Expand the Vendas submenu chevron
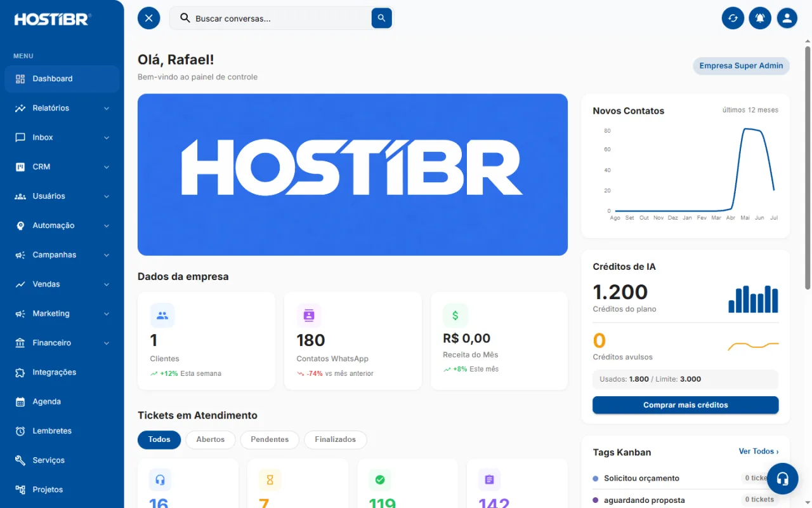812x508 pixels. [x=107, y=284]
